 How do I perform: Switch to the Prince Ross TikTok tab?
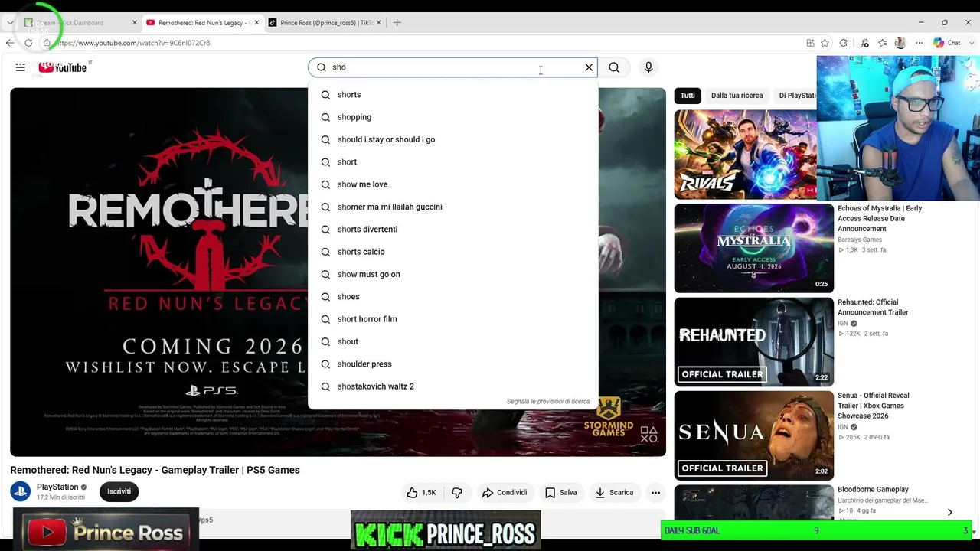click(325, 23)
